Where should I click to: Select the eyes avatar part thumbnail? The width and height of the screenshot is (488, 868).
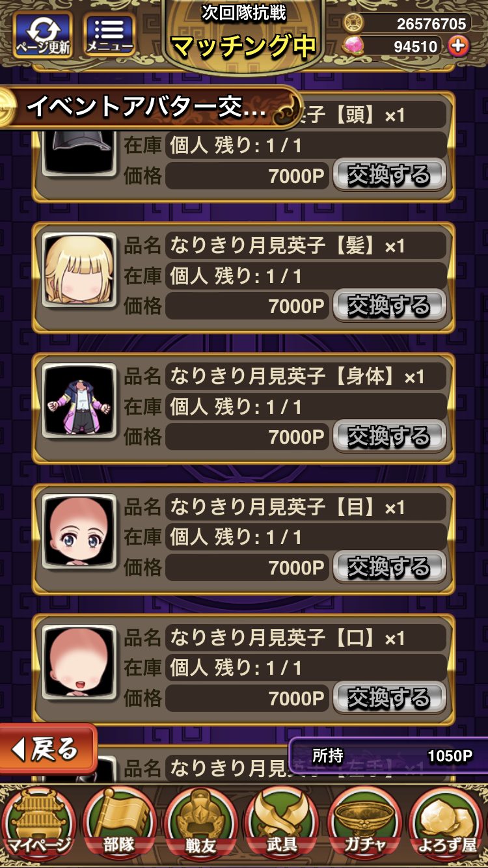(79, 531)
